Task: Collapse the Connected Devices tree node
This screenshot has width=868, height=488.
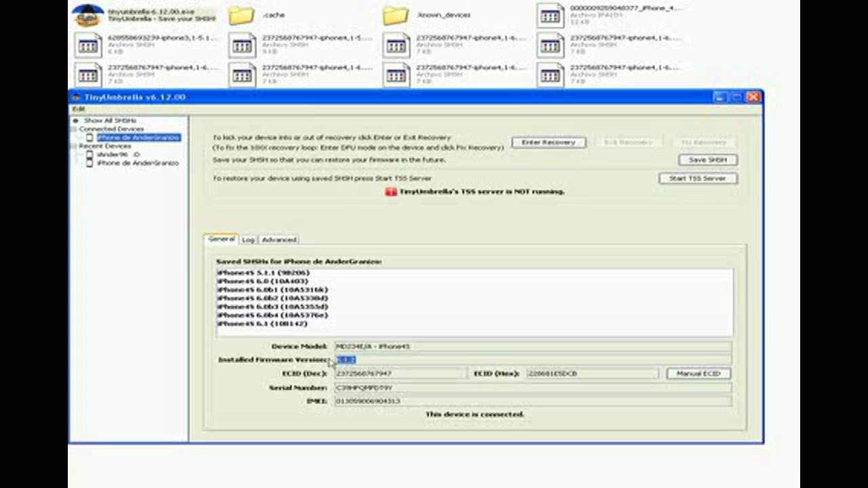Action: click(x=75, y=129)
